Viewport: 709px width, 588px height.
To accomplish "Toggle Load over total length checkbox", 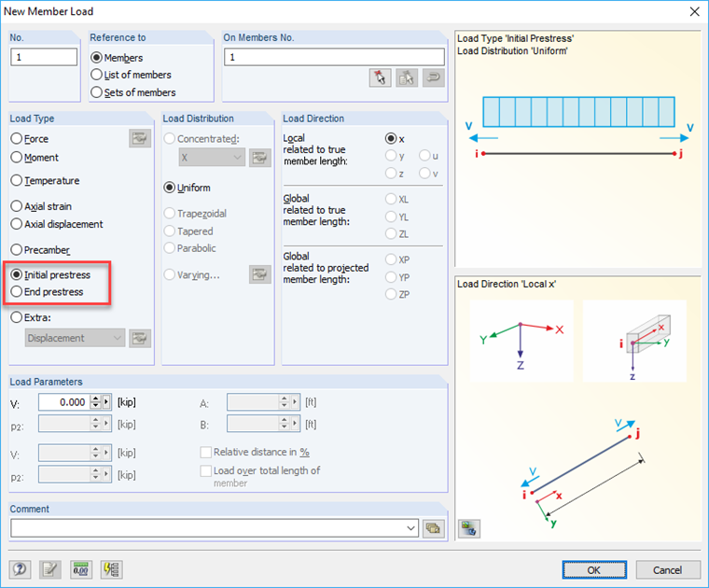I will [x=206, y=470].
